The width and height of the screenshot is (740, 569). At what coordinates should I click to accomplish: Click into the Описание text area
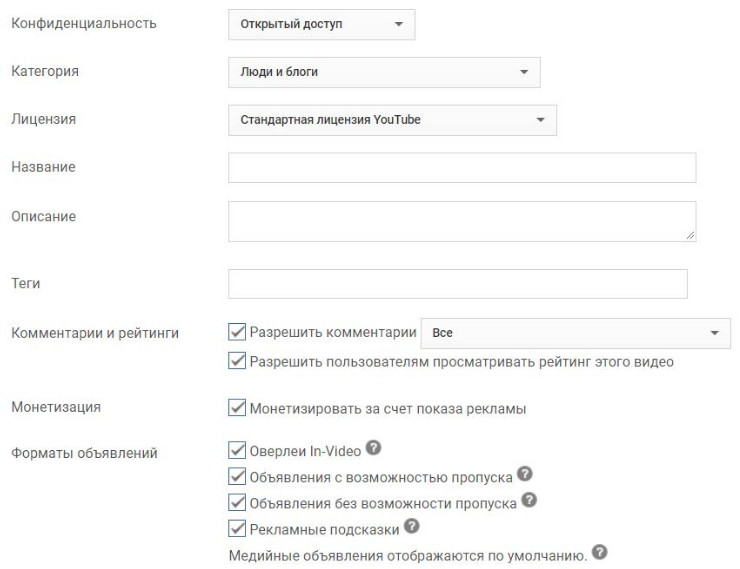tap(462, 222)
